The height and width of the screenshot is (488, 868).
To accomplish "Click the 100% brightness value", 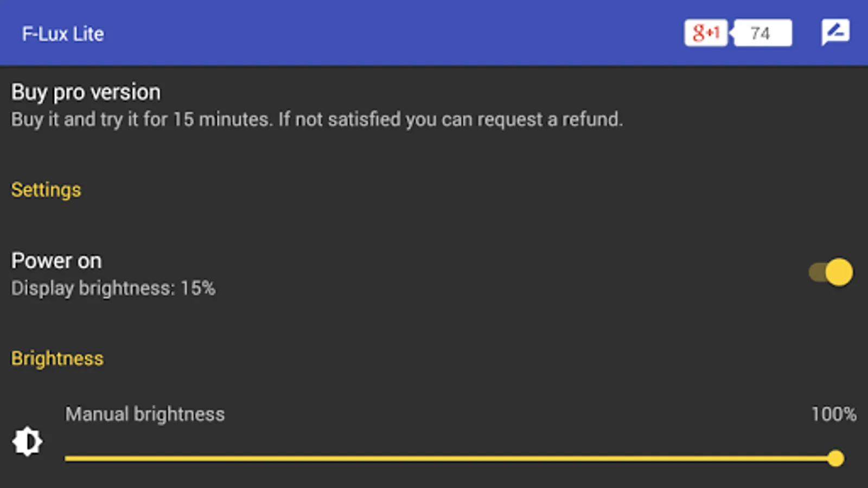I will coord(834,414).
